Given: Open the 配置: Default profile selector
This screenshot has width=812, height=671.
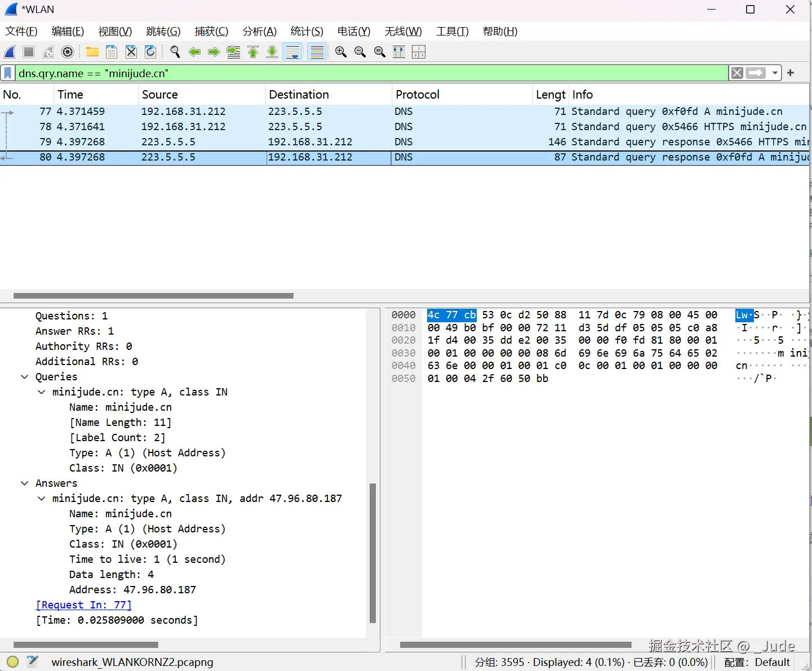Looking at the screenshot, I should pyautogui.click(x=757, y=663).
